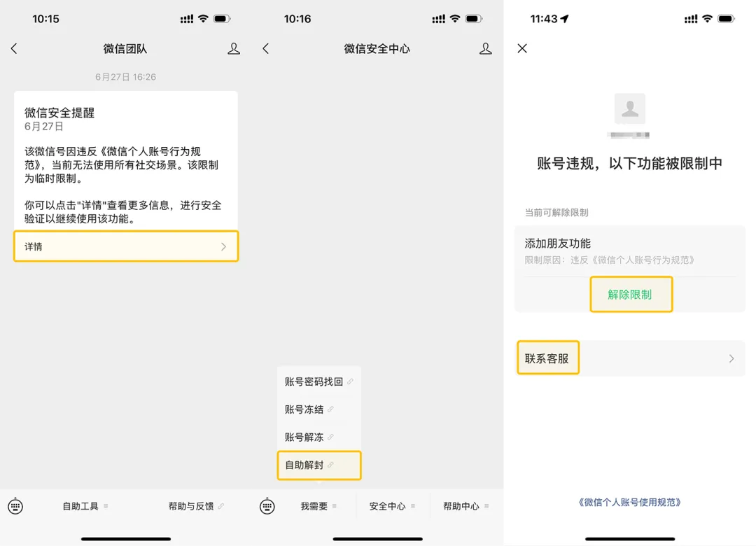Go back from the 微信安全中心 chat
Viewport: 756px width, 546px height.
[x=266, y=48]
